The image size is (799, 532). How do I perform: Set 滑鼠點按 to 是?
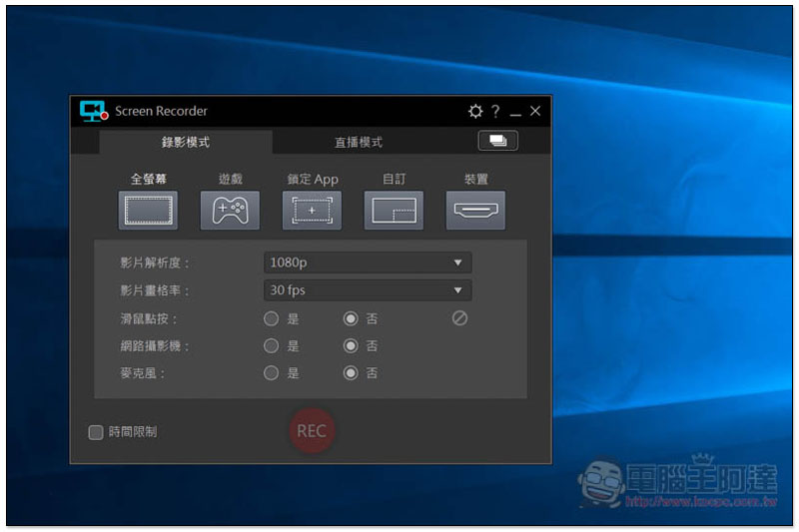click(271, 319)
